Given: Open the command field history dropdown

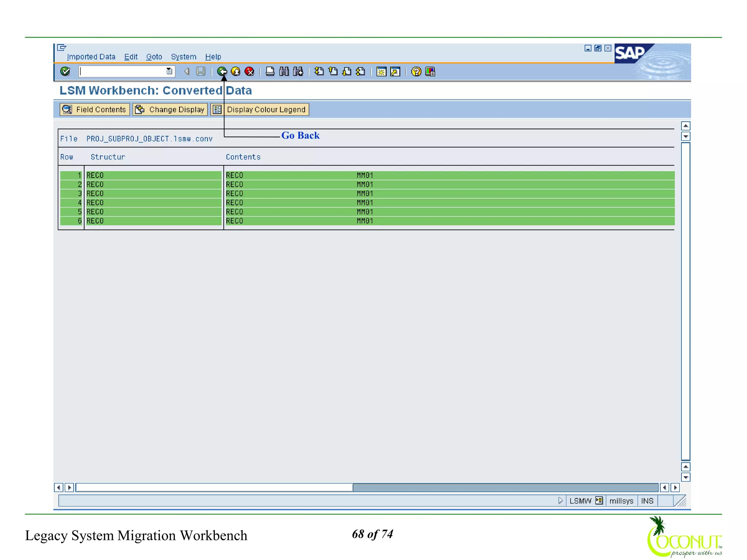Looking at the screenshot, I should click(169, 71).
